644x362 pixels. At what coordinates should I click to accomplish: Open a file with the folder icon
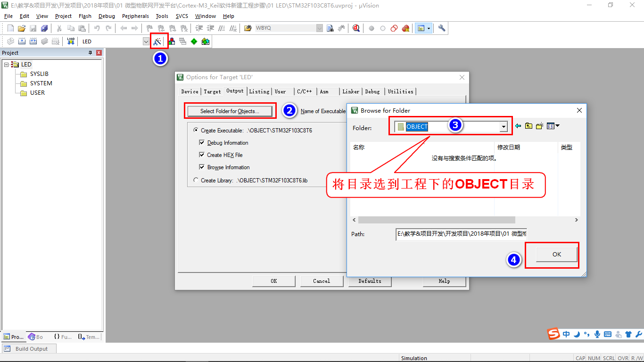pos(22,28)
